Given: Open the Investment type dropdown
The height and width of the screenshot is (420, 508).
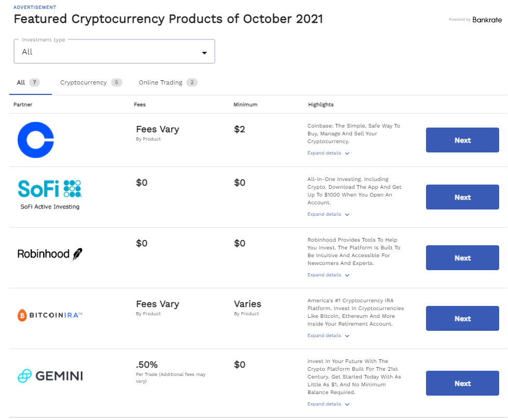Looking at the screenshot, I should pos(114,52).
